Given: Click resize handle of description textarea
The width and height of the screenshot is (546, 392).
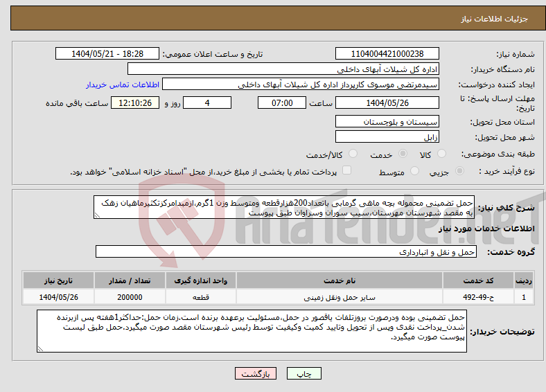Looking at the screenshot, I should (x=97, y=215).
